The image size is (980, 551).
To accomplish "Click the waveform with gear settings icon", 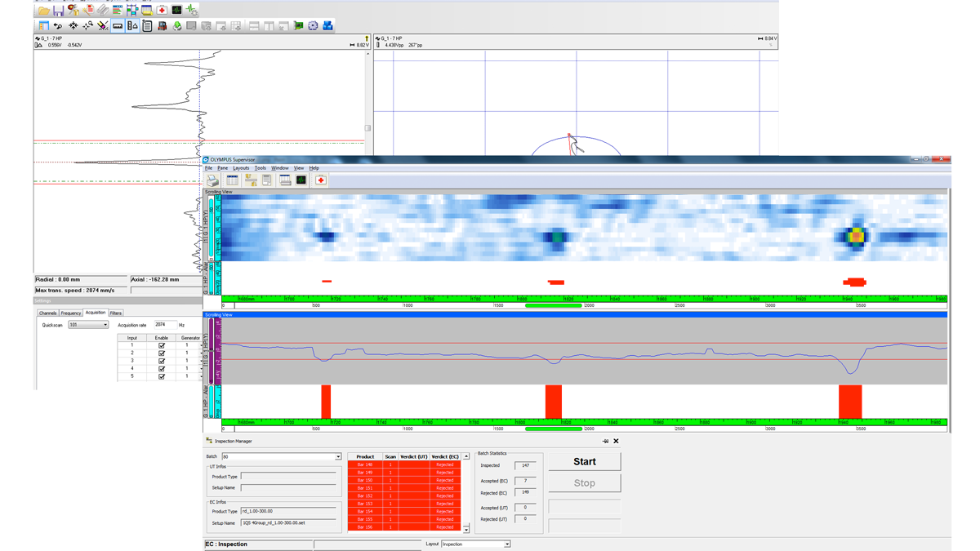I will pos(191,10).
